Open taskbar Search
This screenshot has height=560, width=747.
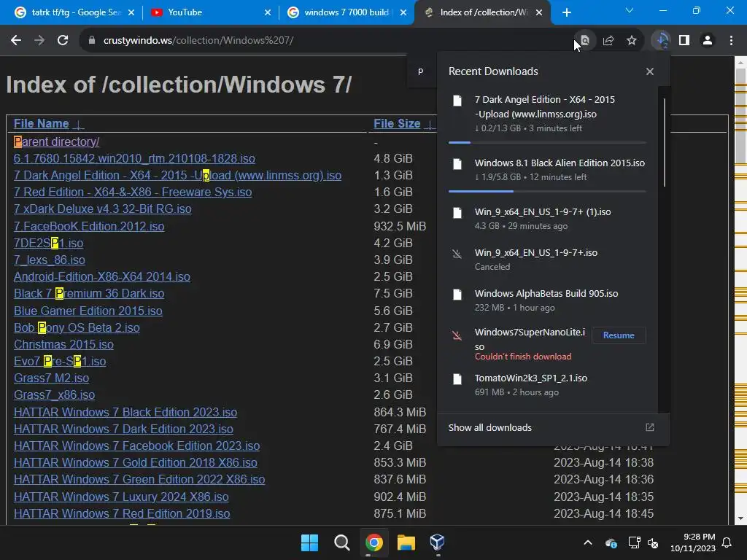[341, 542]
